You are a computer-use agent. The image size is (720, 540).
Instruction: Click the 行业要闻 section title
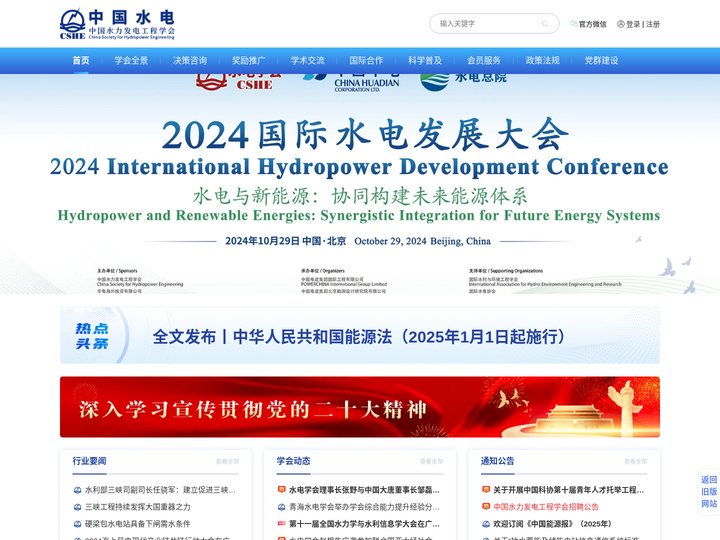[89, 461]
